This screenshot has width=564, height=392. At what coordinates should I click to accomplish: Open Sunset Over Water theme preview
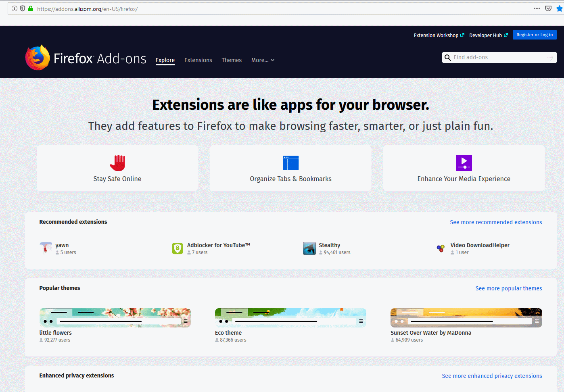pos(466,318)
